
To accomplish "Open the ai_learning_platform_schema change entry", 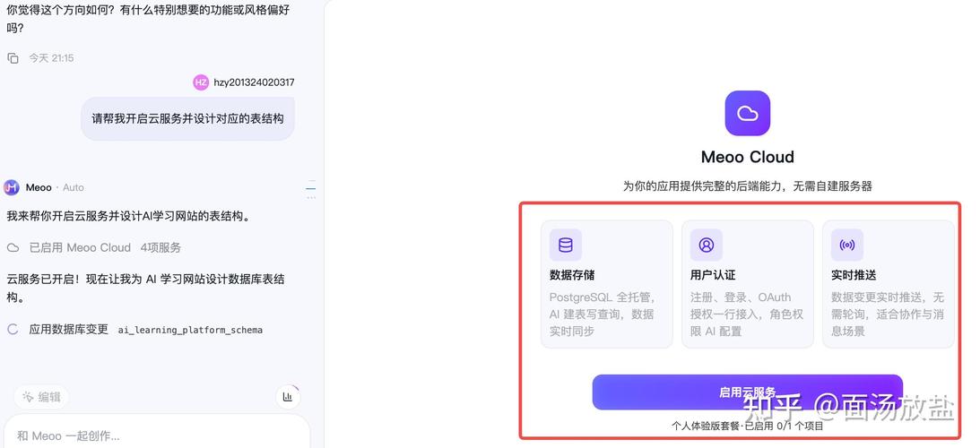I will pyautogui.click(x=190, y=330).
